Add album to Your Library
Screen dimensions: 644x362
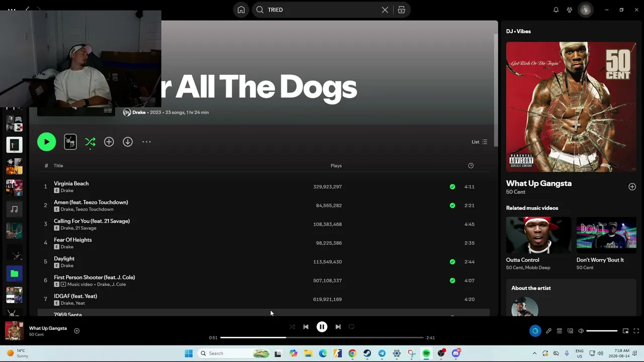109,142
